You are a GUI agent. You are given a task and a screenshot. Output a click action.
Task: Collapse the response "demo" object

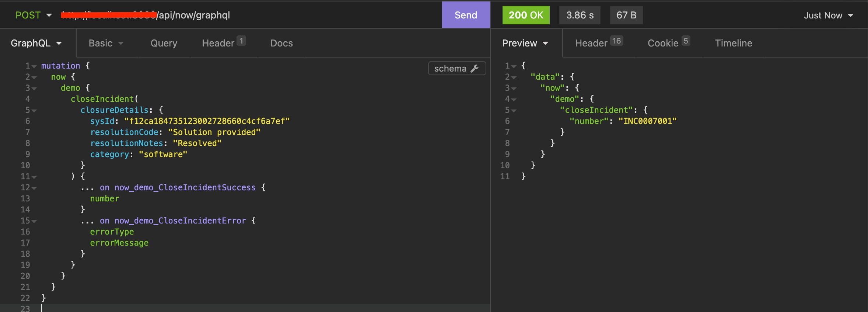coord(514,100)
